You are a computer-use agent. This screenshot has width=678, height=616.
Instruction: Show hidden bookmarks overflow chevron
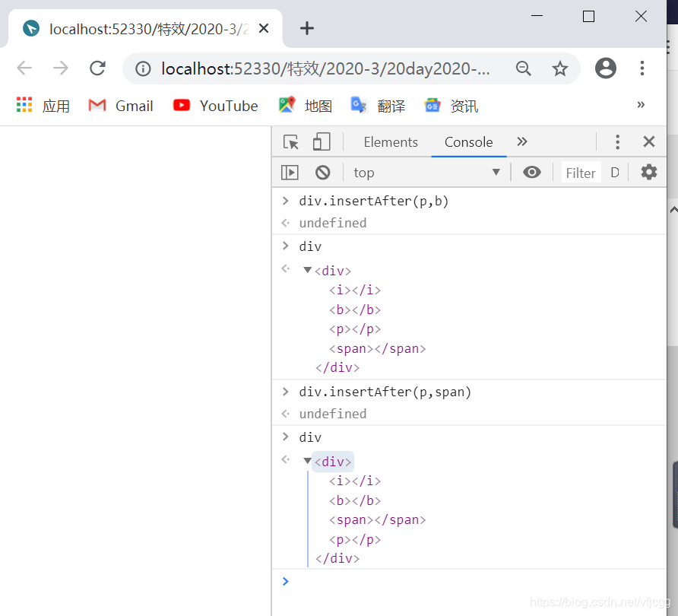pos(641,105)
